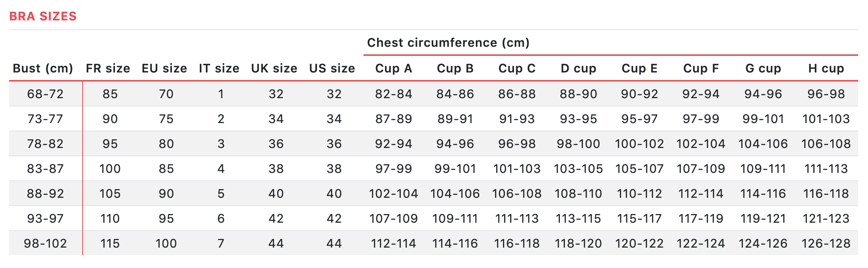Click the D cup column header

pos(578,68)
